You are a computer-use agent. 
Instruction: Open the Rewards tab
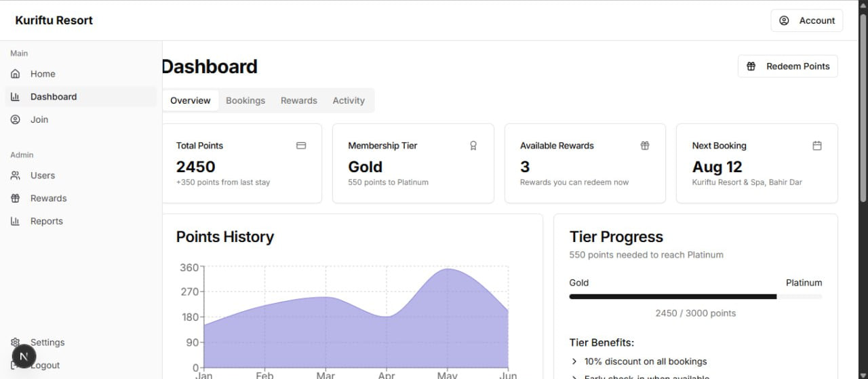(299, 100)
